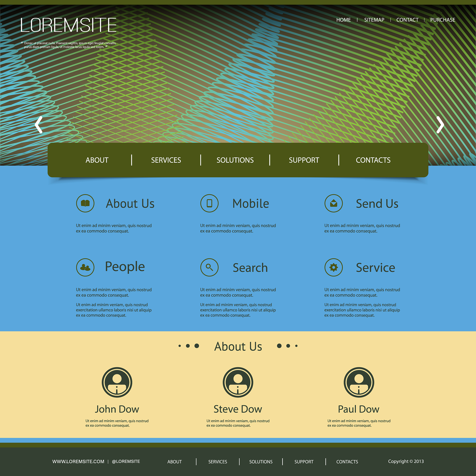The width and height of the screenshot is (476, 476).
Task: Click the book icon beside About Us
Action: coord(85,203)
